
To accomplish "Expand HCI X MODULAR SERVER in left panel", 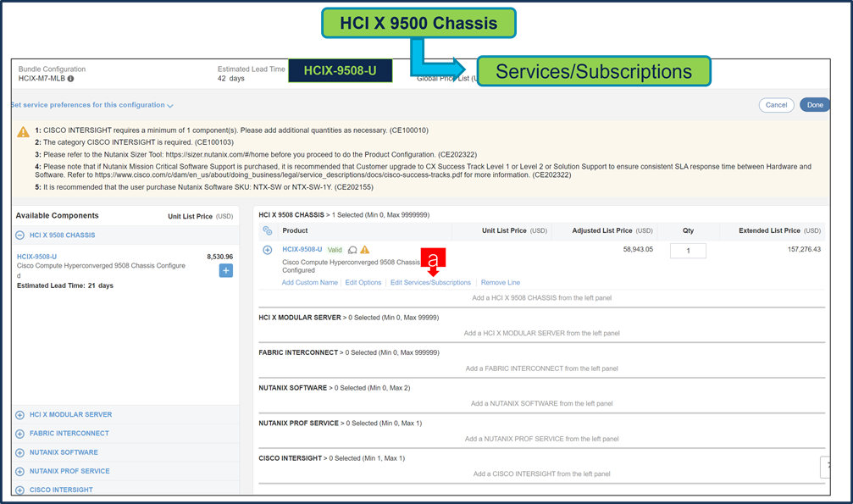I will [19, 415].
